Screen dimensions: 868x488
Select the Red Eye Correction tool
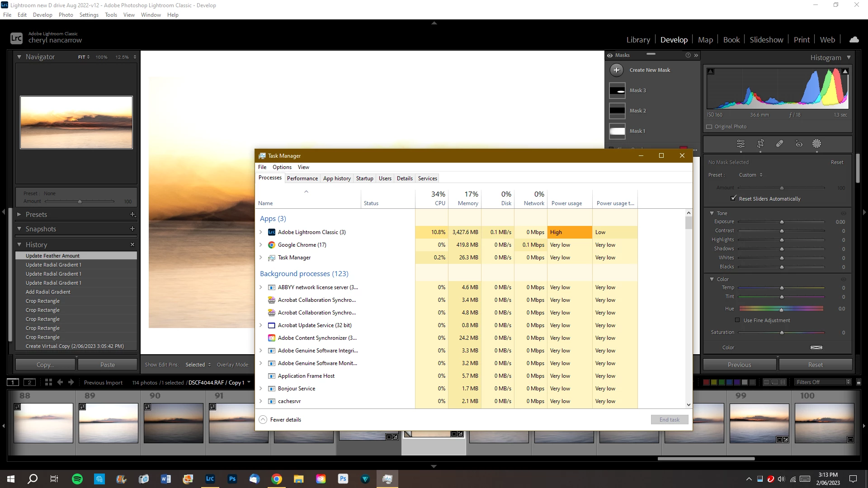point(799,144)
